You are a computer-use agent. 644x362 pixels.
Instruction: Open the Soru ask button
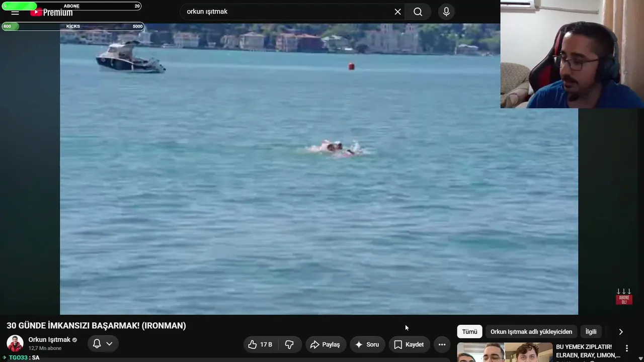tap(367, 344)
